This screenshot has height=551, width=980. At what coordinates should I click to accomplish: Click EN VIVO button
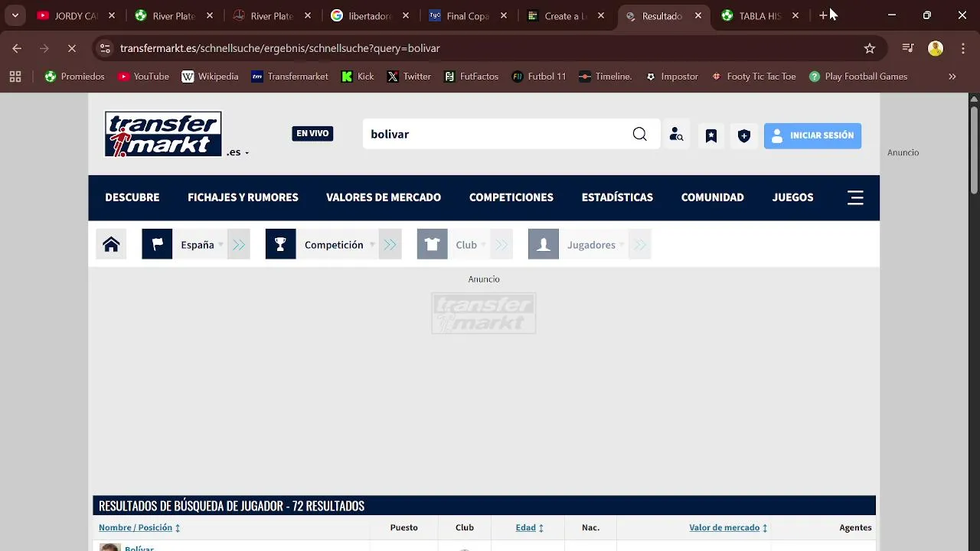click(x=312, y=134)
